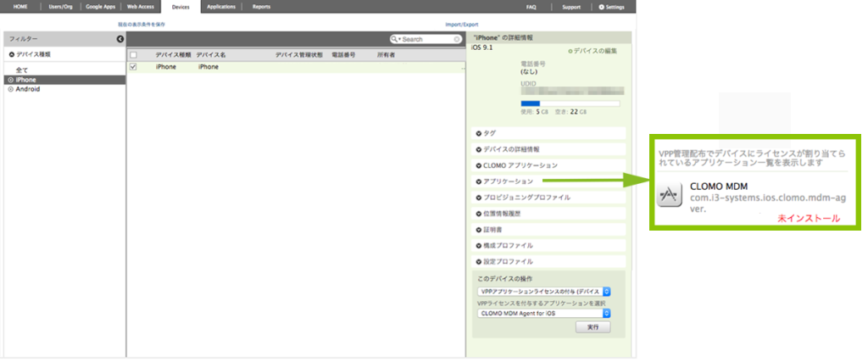Expand the アプリケーション section
Screen dimensions: 868x362
[548, 181]
